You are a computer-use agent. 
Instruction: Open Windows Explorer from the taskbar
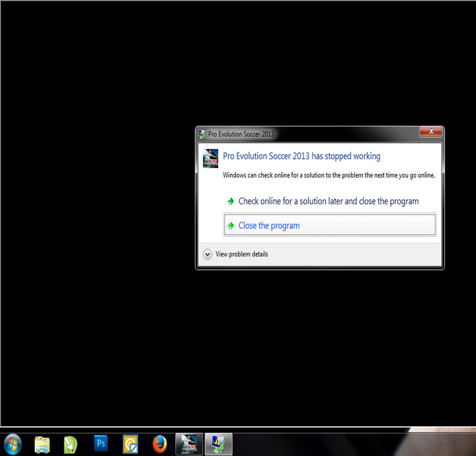pyautogui.click(x=42, y=445)
